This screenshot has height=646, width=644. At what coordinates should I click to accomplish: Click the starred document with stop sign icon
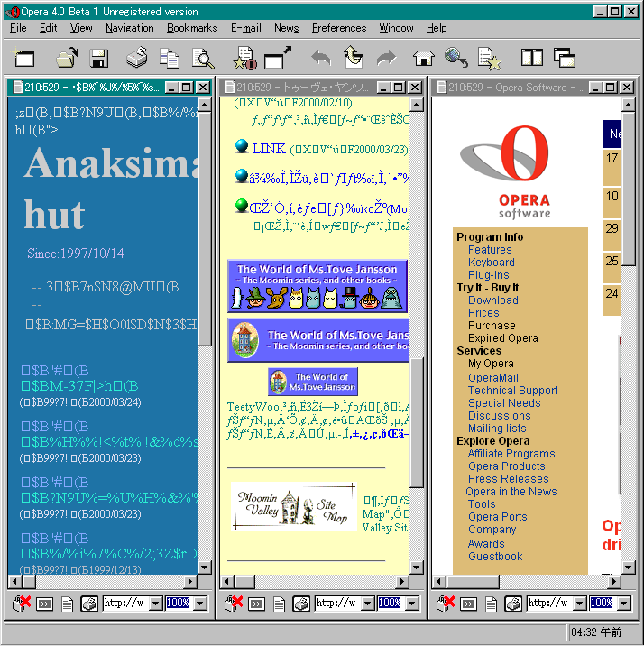(245, 58)
